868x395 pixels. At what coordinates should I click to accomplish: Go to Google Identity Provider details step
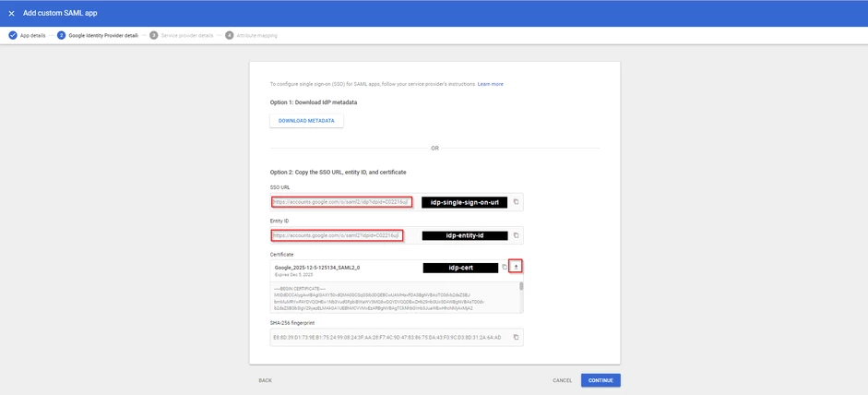point(98,35)
